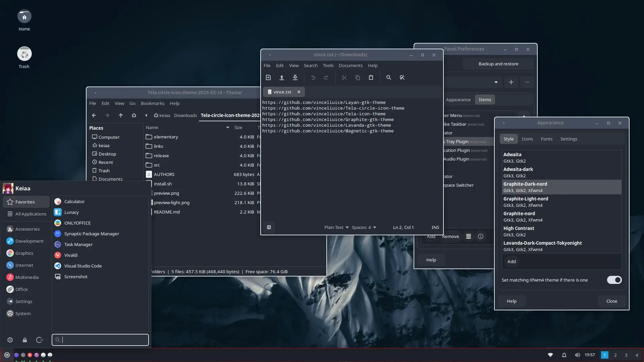Click the Thunar home folder toolbar icon

(134, 115)
